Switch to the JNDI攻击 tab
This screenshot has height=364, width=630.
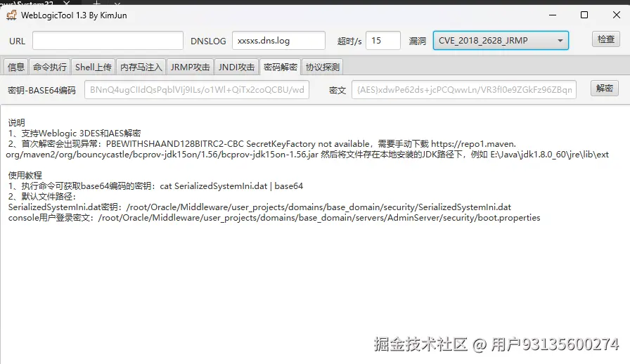tap(237, 67)
